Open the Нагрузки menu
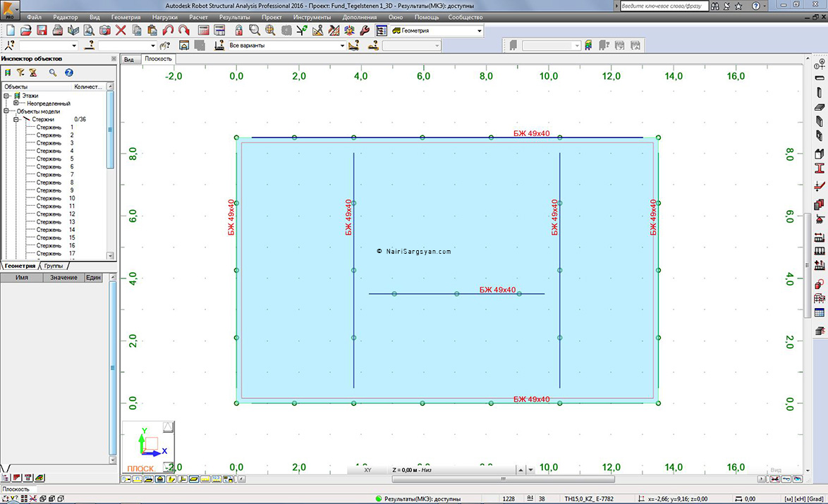 (x=165, y=17)
